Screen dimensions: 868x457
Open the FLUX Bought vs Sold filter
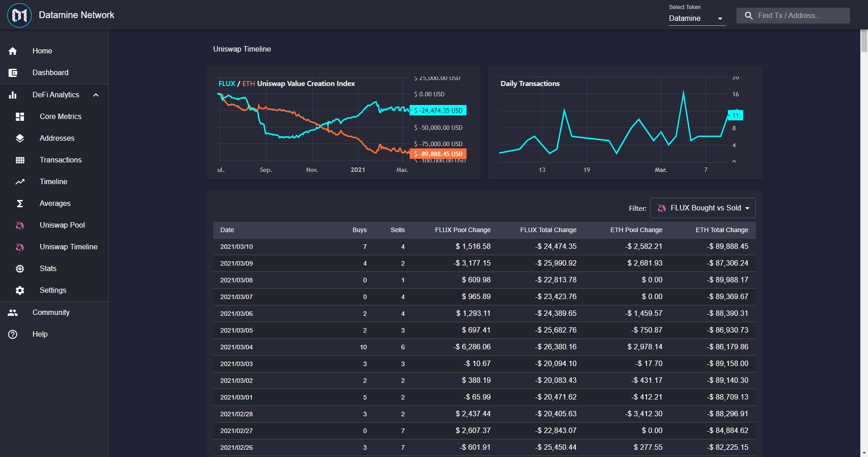[x=703, y=208]
